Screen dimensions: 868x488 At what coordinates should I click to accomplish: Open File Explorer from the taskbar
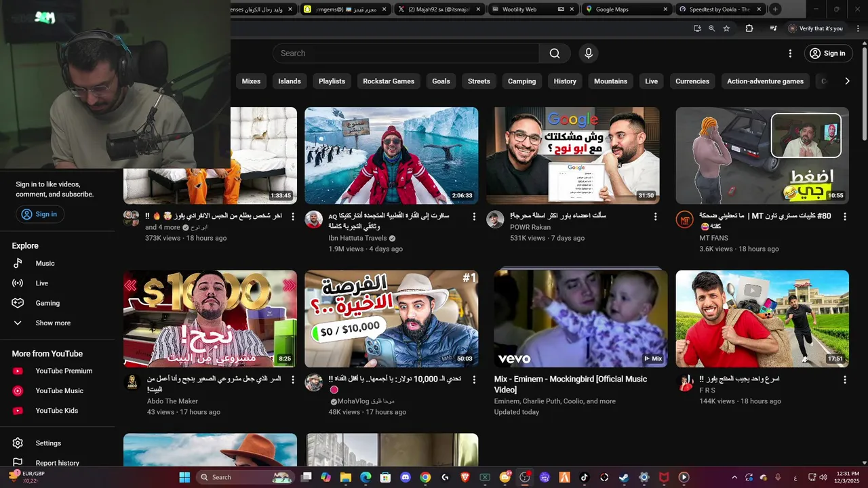(346, 477)
